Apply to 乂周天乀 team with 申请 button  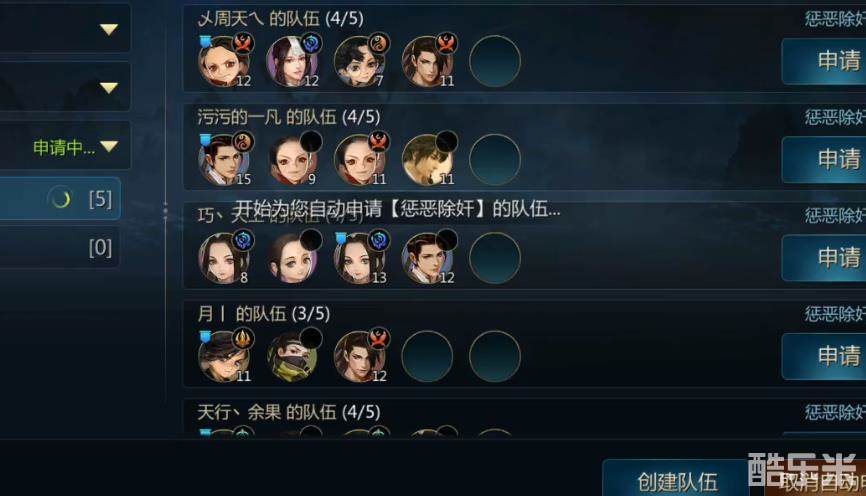824,61
